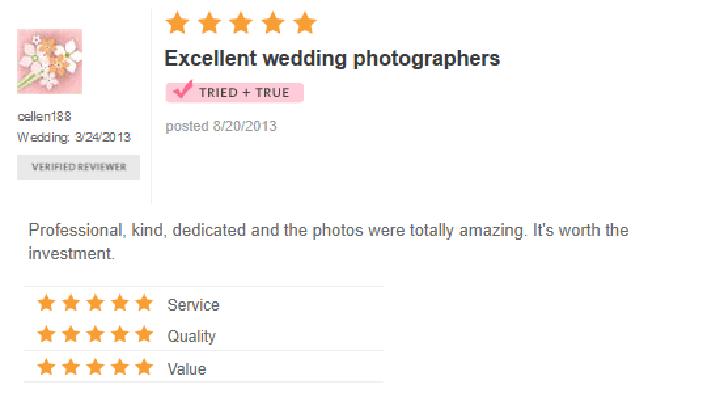Open the Excellent wedding photographers review title
720x397 pixels.
[332, 59]
